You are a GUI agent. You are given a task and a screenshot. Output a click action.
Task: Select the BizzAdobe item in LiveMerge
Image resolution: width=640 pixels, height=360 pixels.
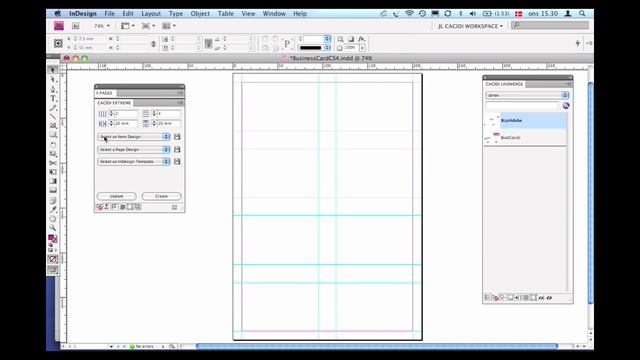[x=525, y=121]
